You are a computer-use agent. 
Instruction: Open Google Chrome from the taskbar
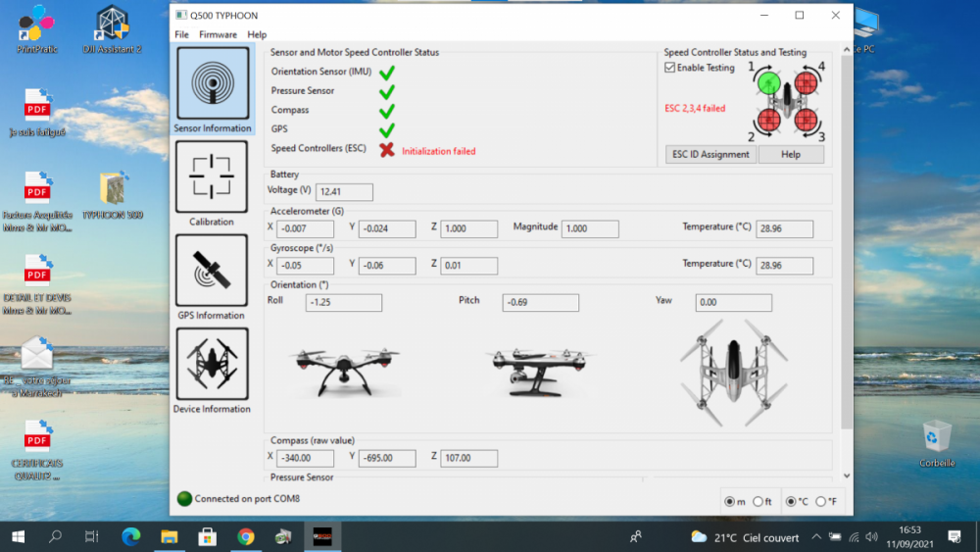(x=246, y=536)
